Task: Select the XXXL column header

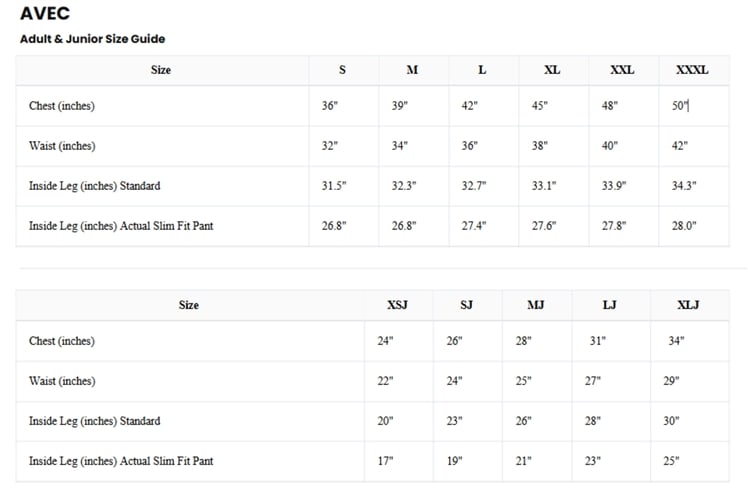Action: 692,70
